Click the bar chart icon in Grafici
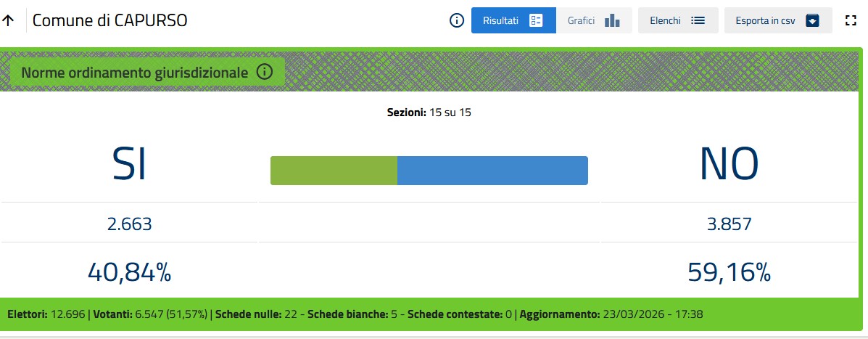Viewport: 868px width, 339px height. [613, 20]
